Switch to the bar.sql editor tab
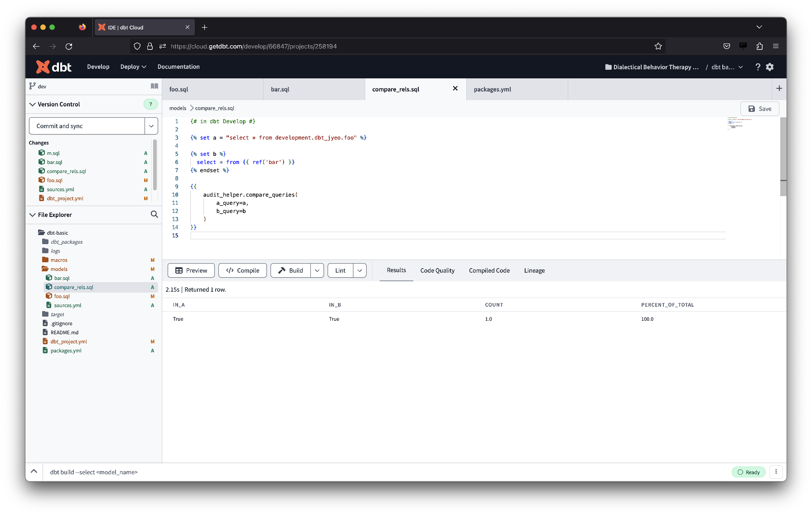The height and width of the screenshot is (515, 812). coord(280,89)
